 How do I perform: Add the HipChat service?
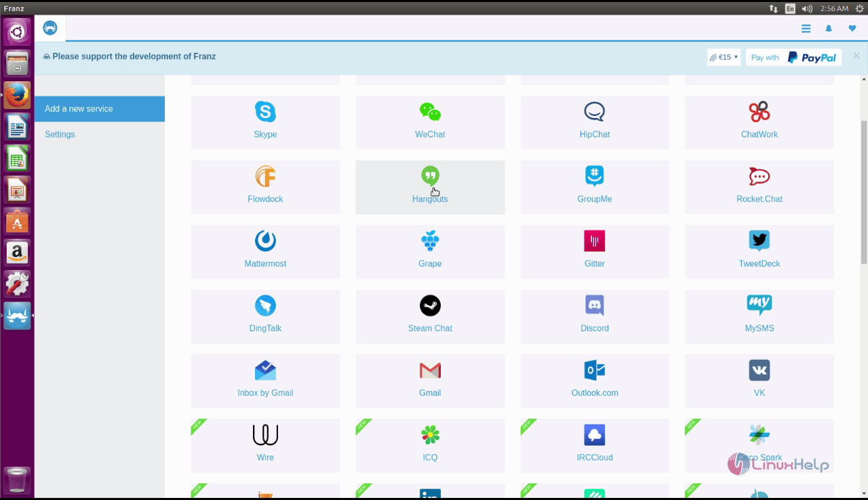pos(595,122)
